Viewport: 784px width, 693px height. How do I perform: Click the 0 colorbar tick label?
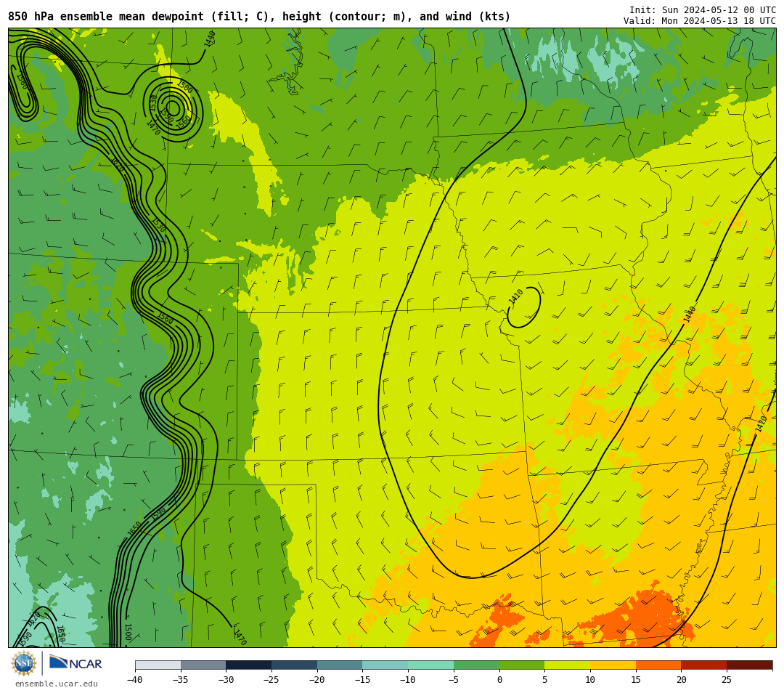pos(499,679)
